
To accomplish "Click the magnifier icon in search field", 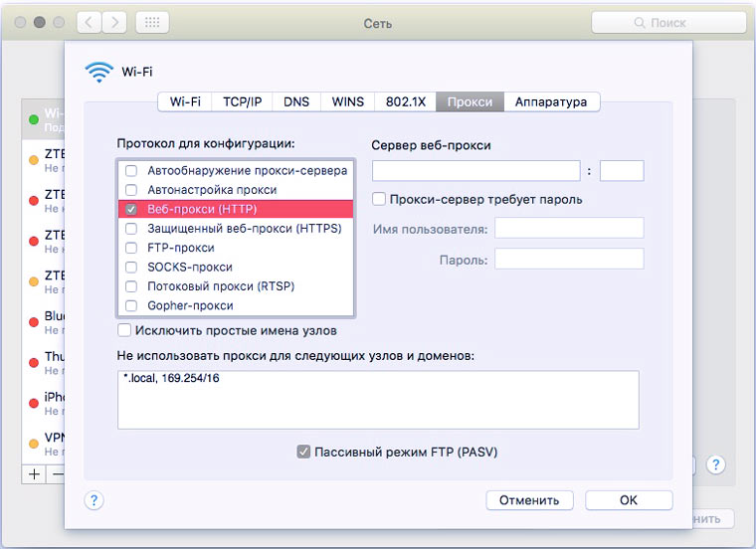I will tap(640, 23).
